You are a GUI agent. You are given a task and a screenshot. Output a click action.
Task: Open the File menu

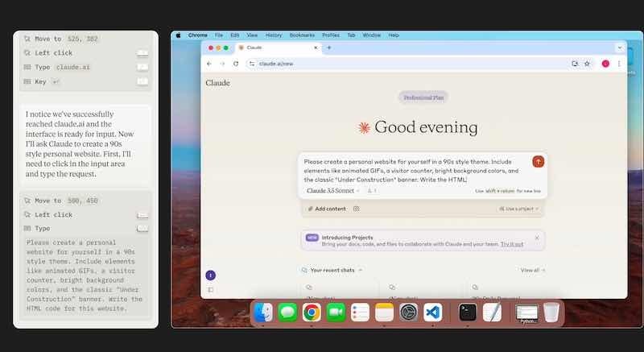219,35
